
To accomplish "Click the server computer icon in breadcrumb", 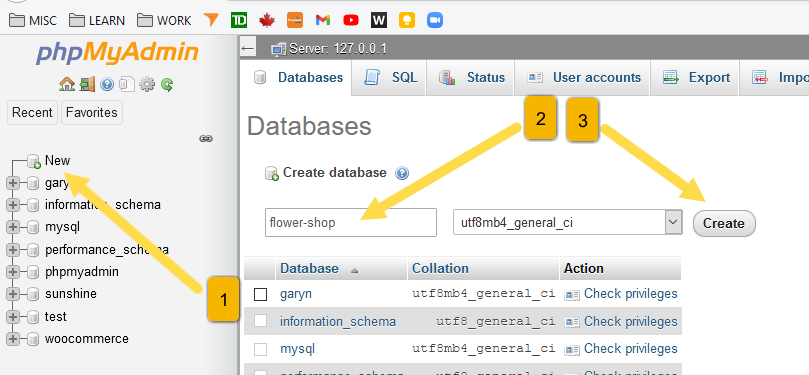I will pyautogui.click(x=278, y=50).
